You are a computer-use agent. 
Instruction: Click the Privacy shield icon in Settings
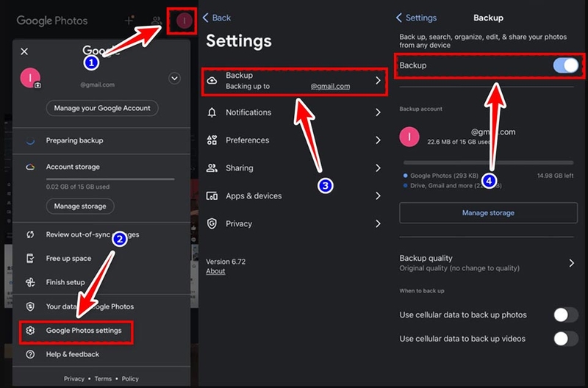coord(212,224)
